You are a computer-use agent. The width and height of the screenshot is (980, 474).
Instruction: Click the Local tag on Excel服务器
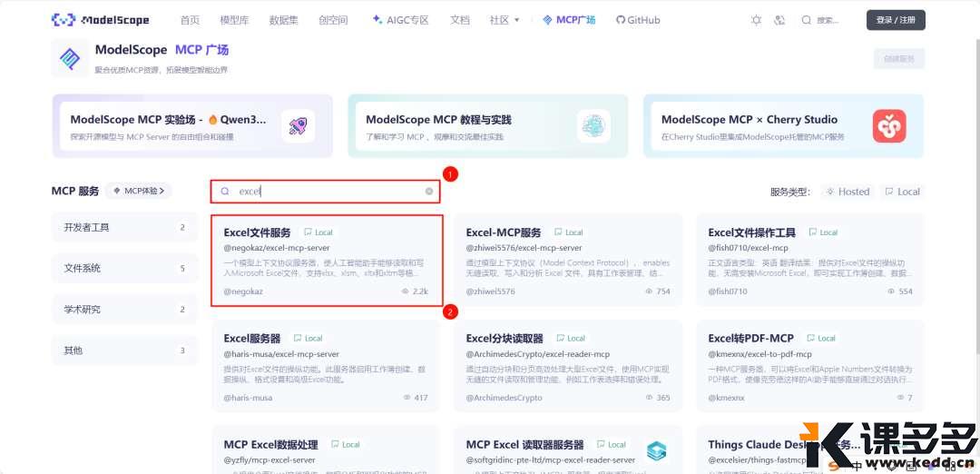click(x=309, y=339)
